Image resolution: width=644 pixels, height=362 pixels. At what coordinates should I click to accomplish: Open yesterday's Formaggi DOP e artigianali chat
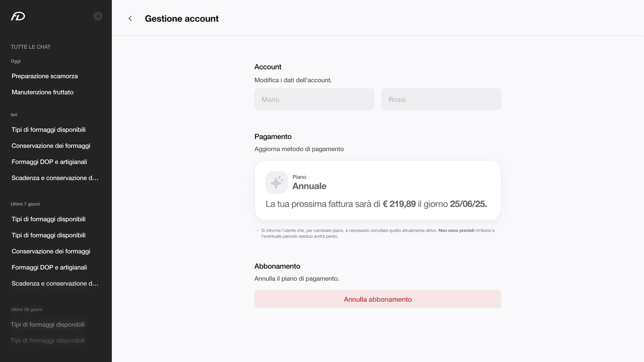tap(49, 162)
